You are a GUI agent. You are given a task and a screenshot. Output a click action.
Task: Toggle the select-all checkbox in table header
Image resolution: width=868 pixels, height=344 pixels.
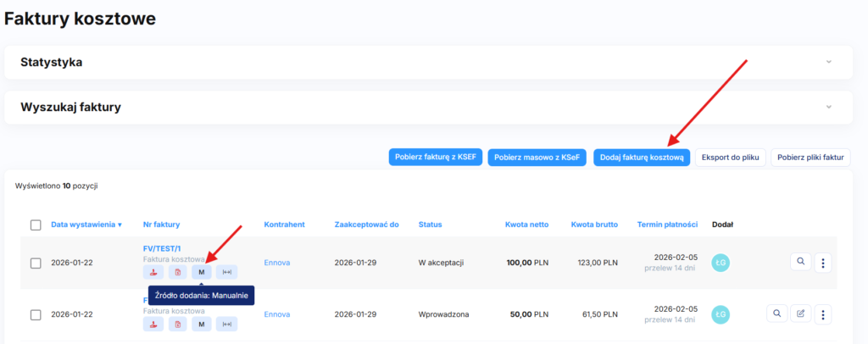[36, 225]
